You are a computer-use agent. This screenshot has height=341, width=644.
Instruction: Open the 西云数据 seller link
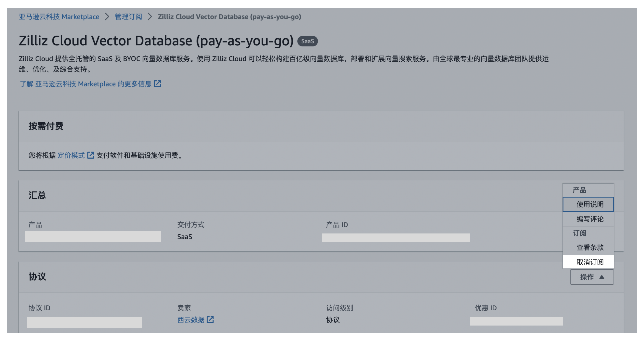click(x=191, y=320)
